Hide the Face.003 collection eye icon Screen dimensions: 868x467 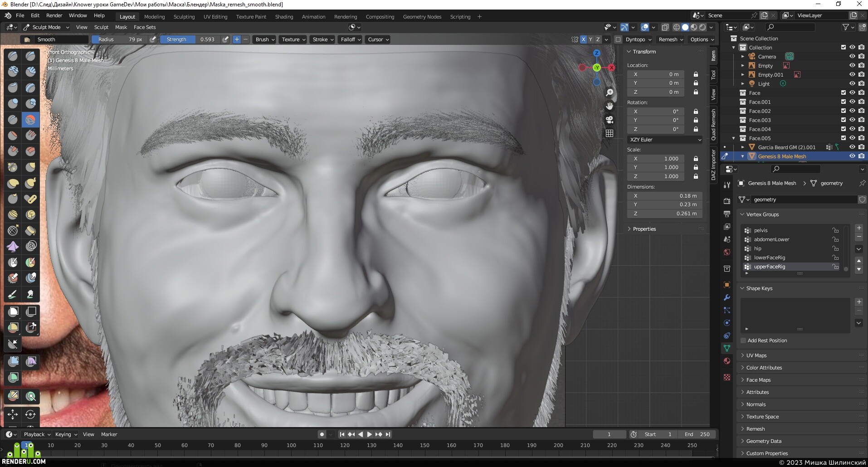click(x=852, y=120)
